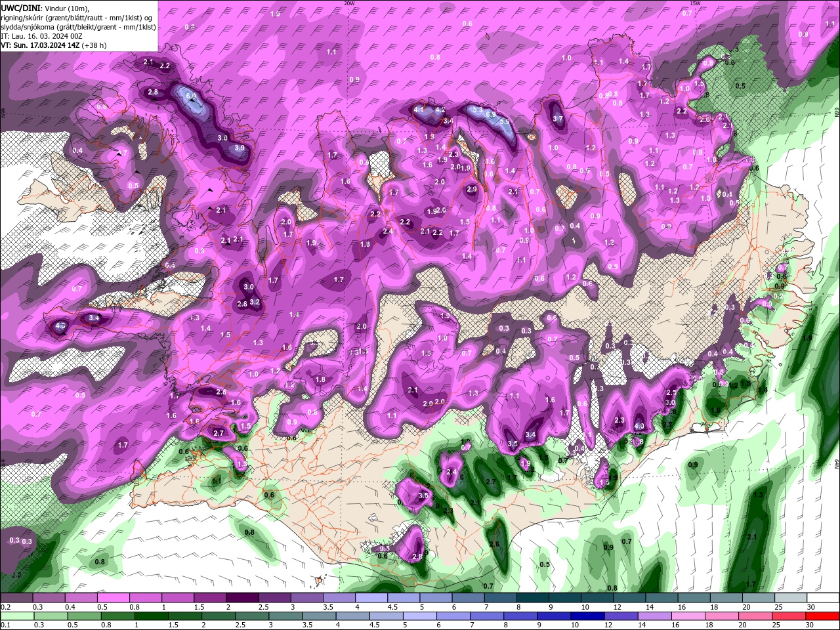
Task: Click the 0.4 label in snow legend
Action: point(70,607)
